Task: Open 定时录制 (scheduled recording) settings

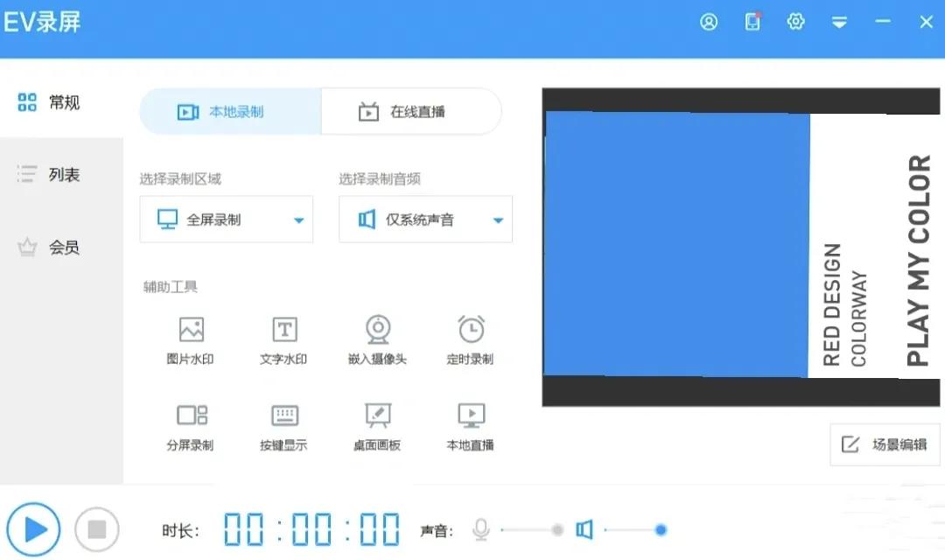Action: pyautogui.click(x=470, y=341)
